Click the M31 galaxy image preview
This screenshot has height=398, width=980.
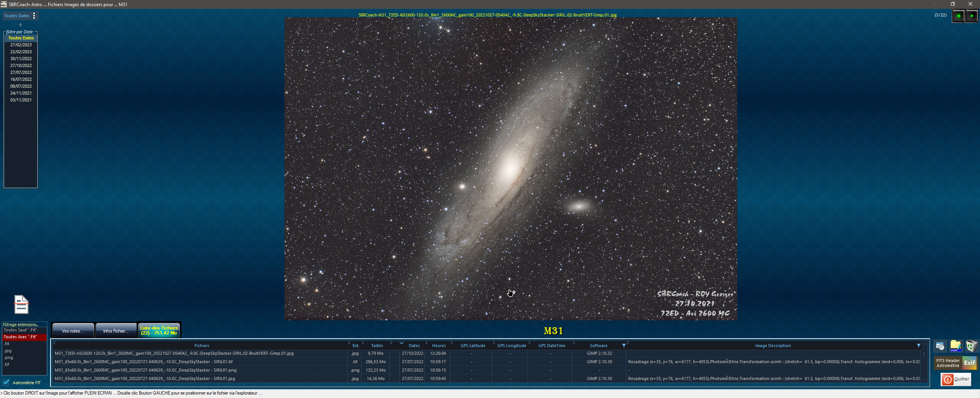(511, 169)
